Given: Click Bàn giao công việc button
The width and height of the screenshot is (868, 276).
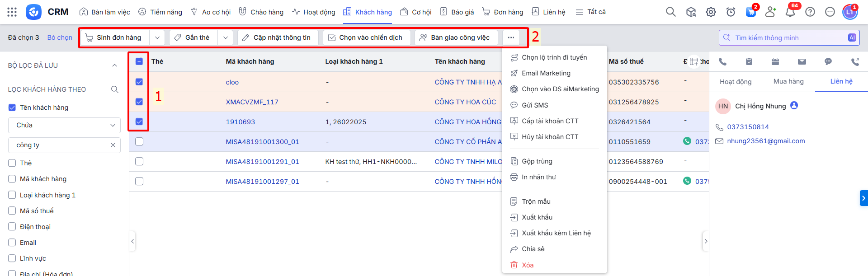Looking at the screenshot, I should point(456,37).
